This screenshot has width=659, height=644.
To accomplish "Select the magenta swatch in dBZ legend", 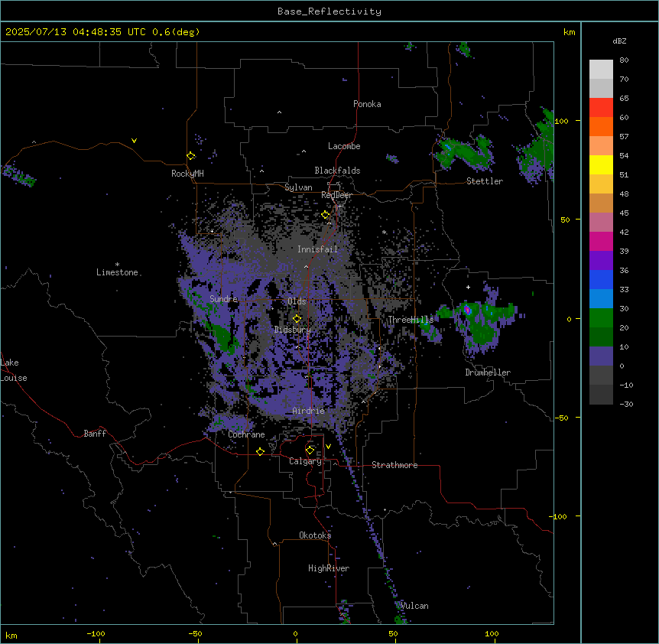I will coord(601,241).
